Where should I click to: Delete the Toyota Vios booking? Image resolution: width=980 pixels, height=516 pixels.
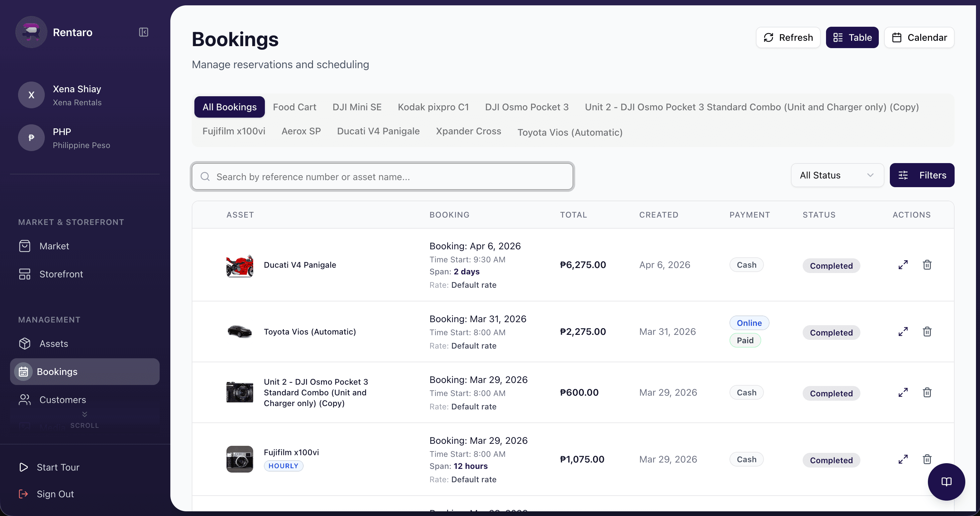pos(927,332)
